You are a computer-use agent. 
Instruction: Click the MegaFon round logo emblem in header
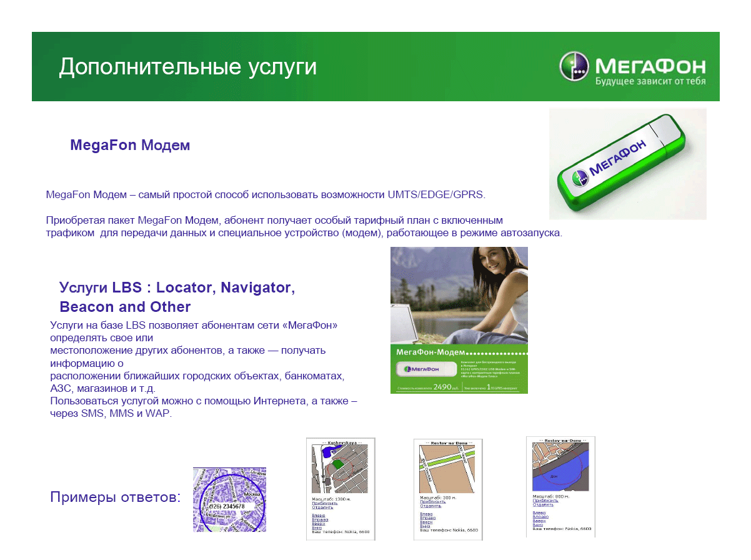tap(574, 66)
